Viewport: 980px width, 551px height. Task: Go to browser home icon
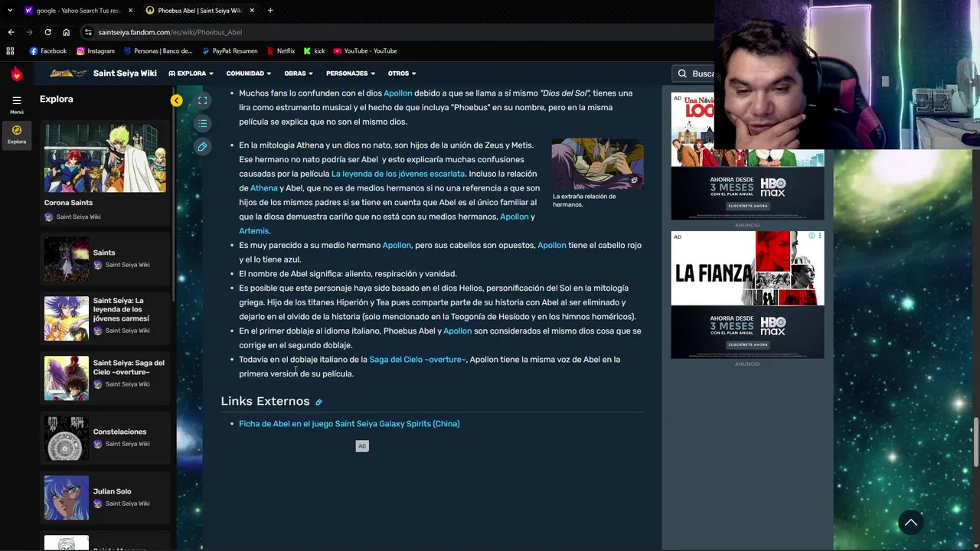tap(66, 32)
